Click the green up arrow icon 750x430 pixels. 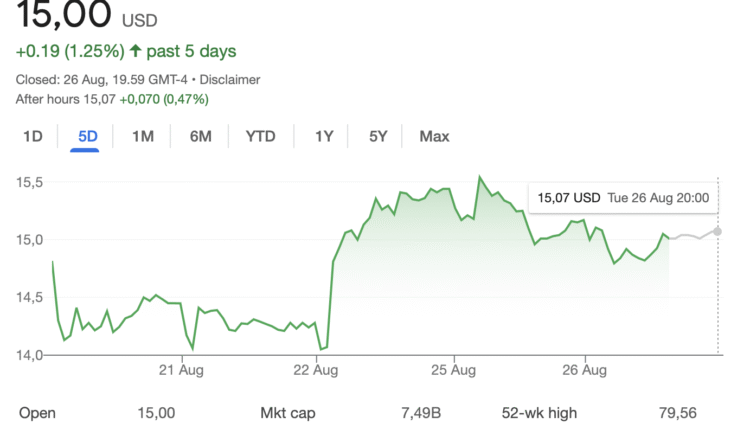(136, 51)
